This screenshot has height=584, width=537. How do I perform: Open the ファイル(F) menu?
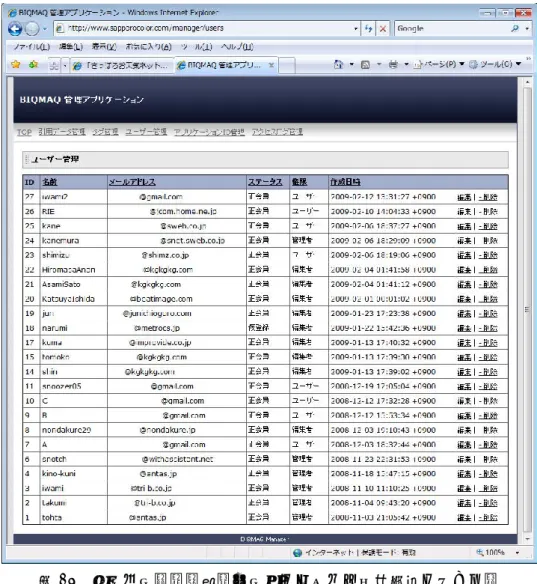click(x=32, y=47)
